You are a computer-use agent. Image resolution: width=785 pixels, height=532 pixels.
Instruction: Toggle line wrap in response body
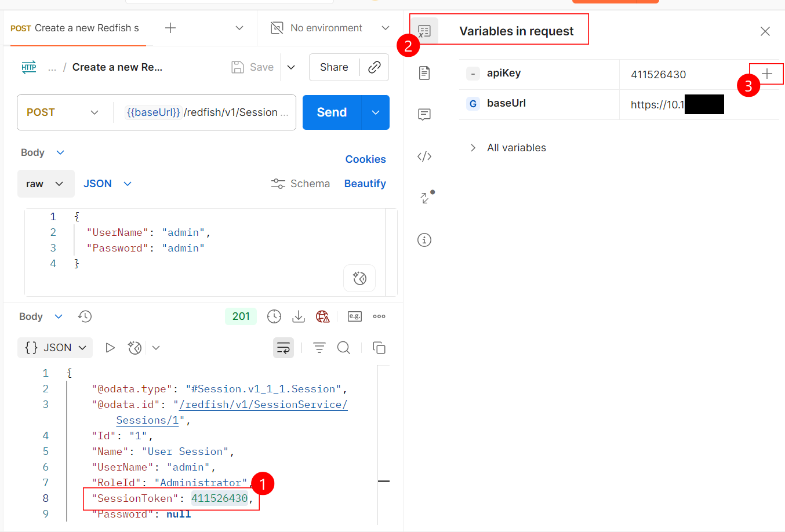tap(284, 348)
